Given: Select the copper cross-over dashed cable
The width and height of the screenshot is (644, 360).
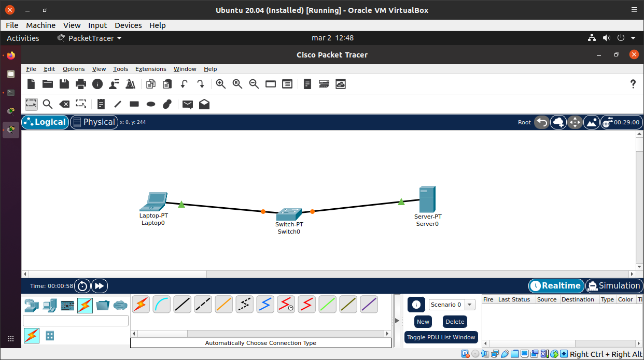Looking at the screenshot, I should tap(203, 305).
